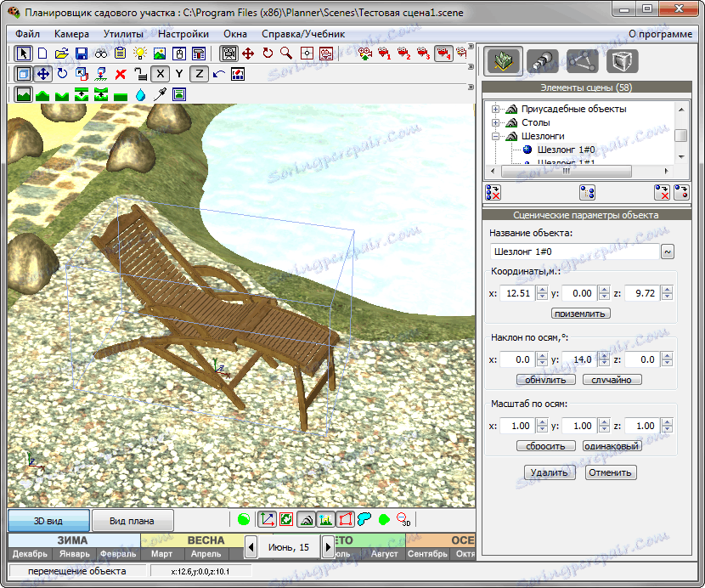This screenshot has width=705, height=588.
Task: Collapse the Шезлонги tree node
Action: point(495,136)
